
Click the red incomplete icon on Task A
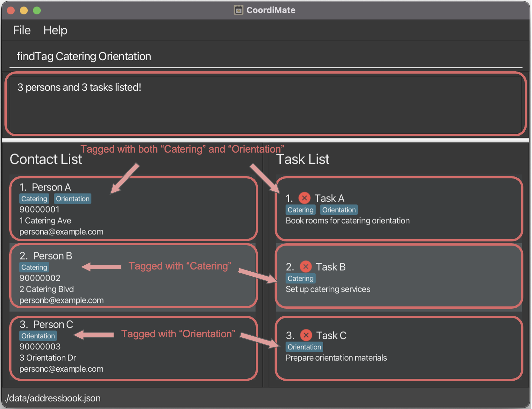click(x=304, y=198)
